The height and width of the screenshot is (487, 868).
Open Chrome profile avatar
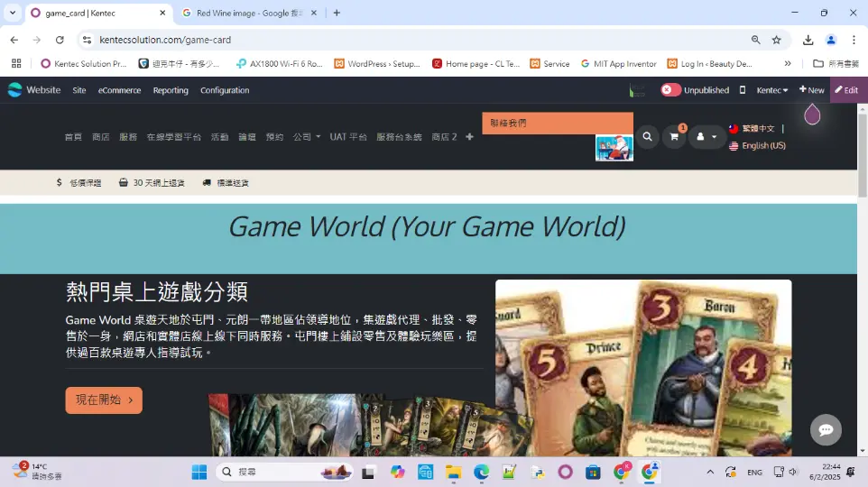831,40
